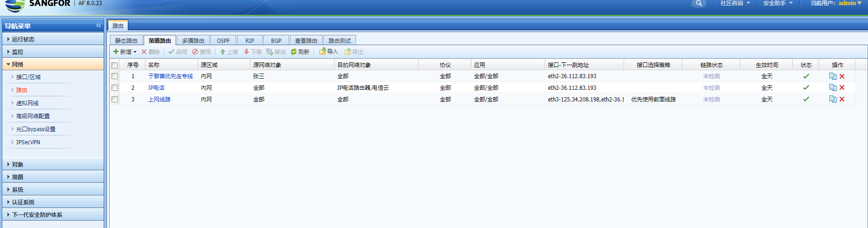Open the admin user dropdown
Viewport: 868px width, 228px height.
[850, 3]
